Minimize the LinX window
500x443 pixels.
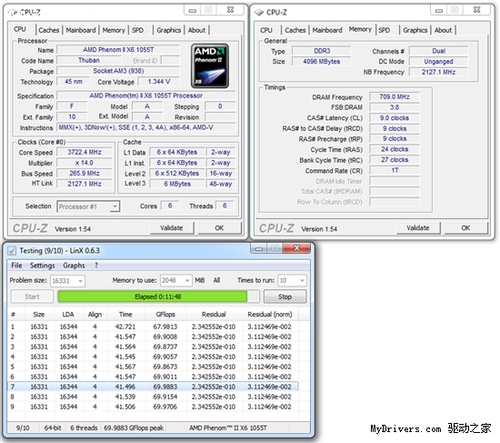(x=259, y=248)
